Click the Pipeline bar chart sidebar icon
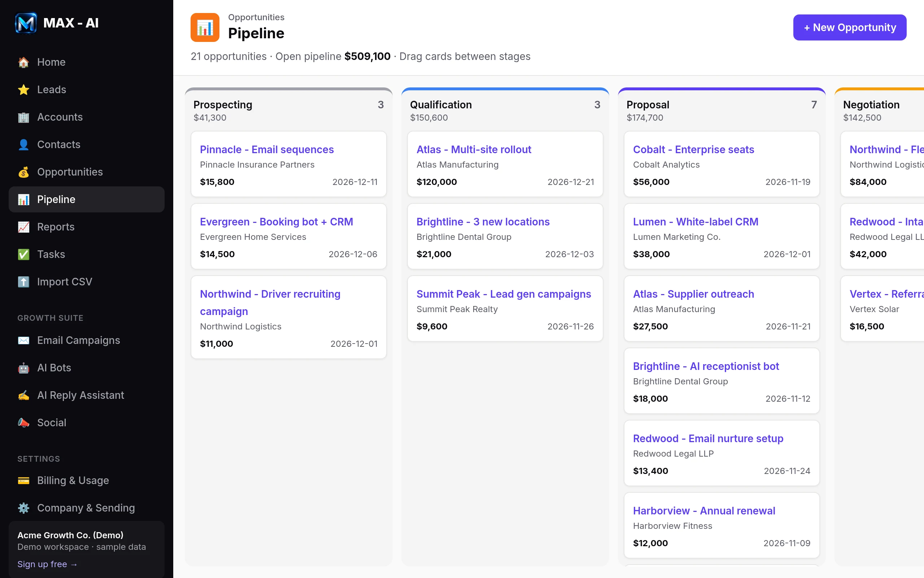The height and width of the screenshot is (578, 924). tap(24, 199)
